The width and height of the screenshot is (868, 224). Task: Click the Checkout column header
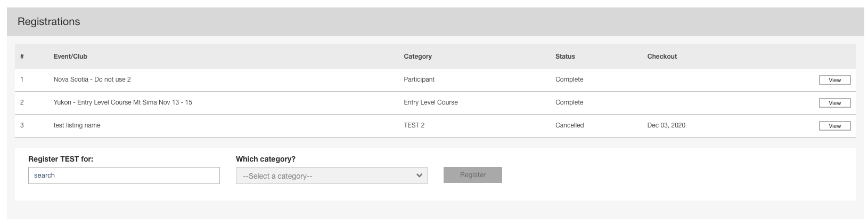(662, 57)
